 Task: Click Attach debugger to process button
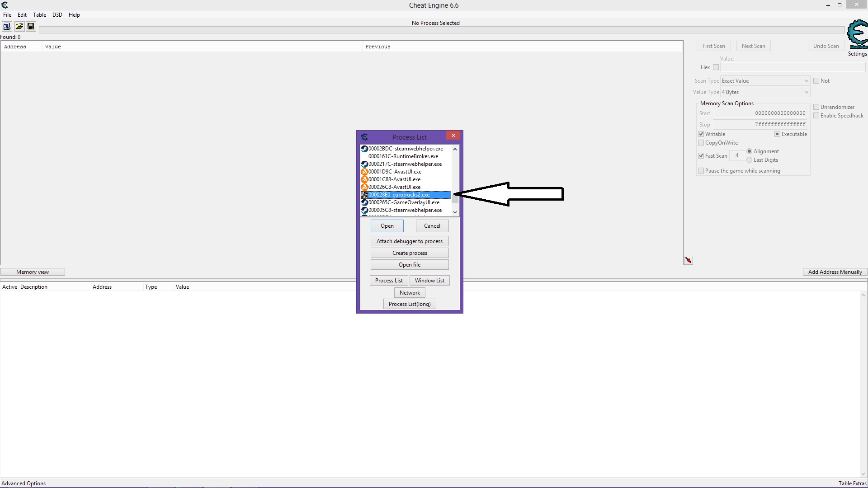click(410, 241)
